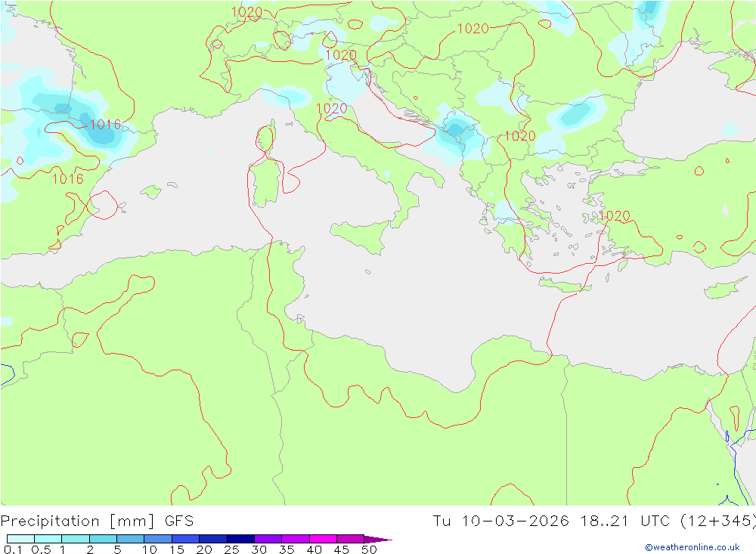Click the 1016 isobar label inside blue precipitation

tap(106, 125)
